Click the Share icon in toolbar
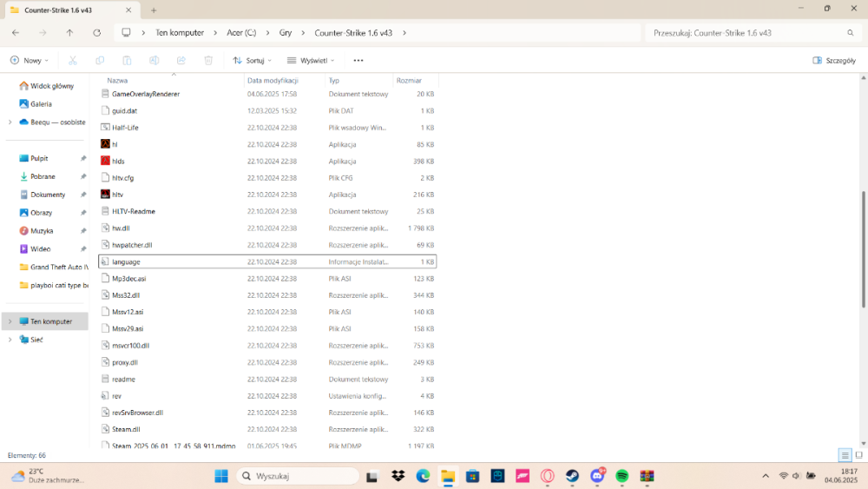Viewport: 868px width, 489px height. tap(181, 60)
